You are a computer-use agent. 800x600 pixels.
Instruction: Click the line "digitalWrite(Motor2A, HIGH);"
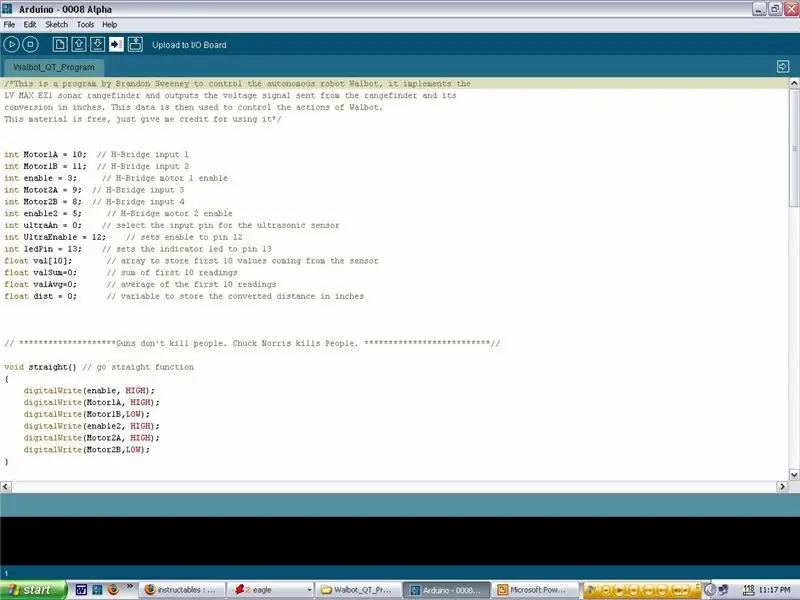pos(91,437)
